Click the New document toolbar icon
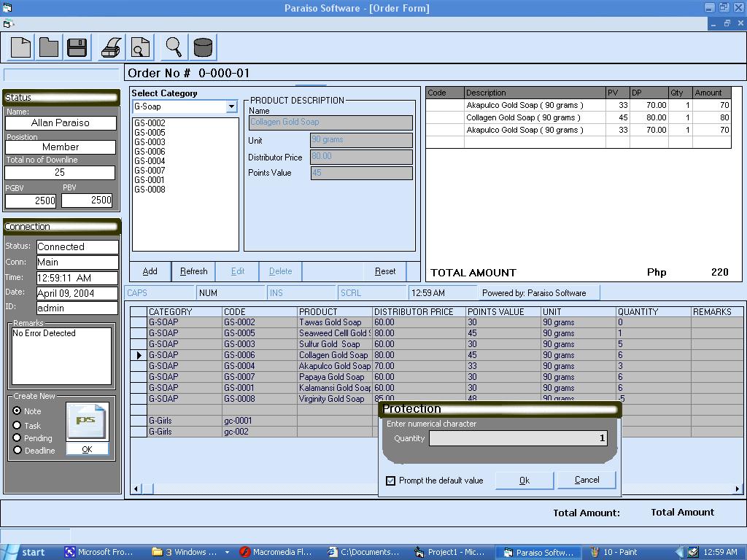The width and height of the screenshot is (747, 560). 20,47
